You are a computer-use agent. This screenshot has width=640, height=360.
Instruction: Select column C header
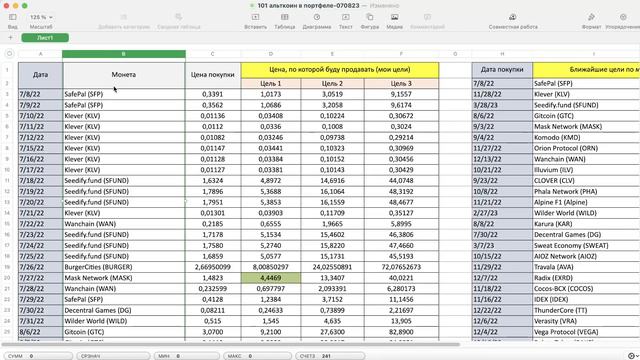pos(213,54)
